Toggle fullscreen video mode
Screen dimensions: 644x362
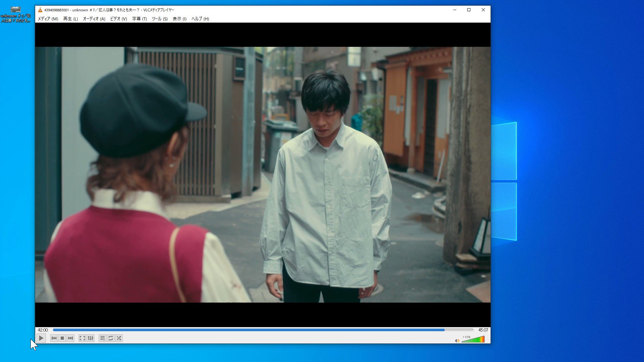tap(83, 338)
